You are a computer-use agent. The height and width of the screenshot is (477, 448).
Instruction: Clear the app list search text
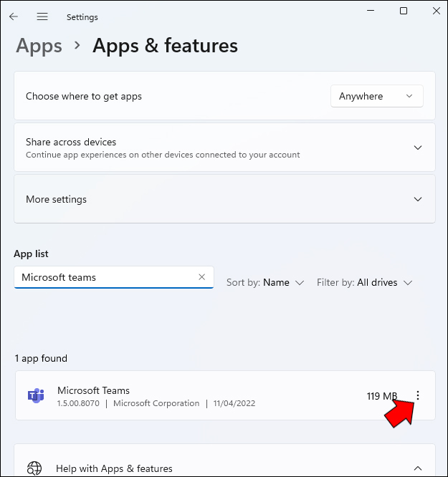click(x=201, y=277)
